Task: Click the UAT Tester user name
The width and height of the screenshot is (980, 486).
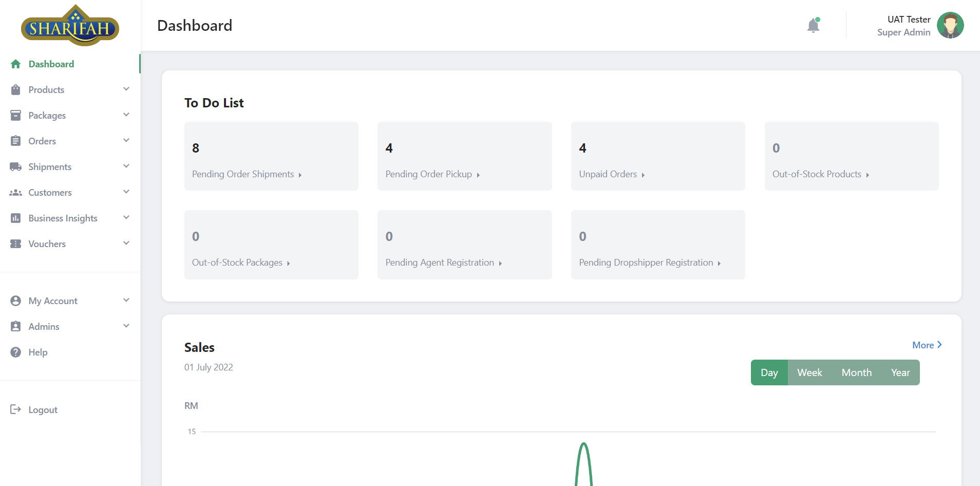Action: [909, 20]
